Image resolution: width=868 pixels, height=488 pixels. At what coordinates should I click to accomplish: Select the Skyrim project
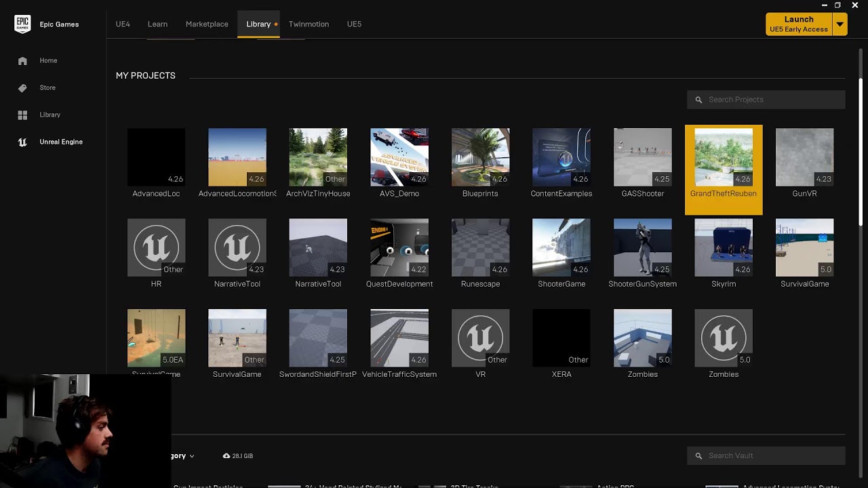724,247
